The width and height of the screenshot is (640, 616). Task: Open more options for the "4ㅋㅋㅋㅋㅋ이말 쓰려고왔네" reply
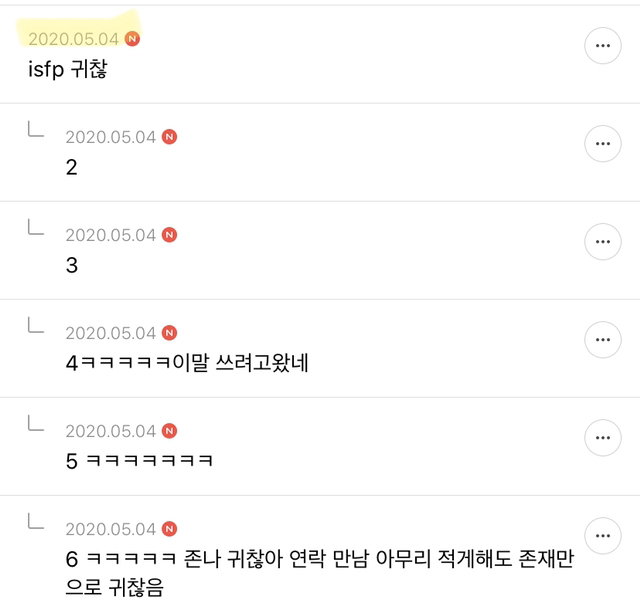(602, 340)
